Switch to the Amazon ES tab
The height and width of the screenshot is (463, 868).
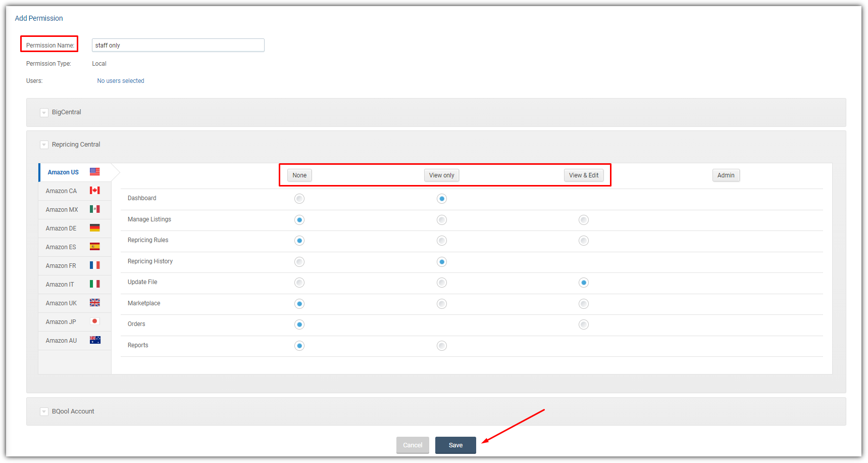tap(75, 247)
